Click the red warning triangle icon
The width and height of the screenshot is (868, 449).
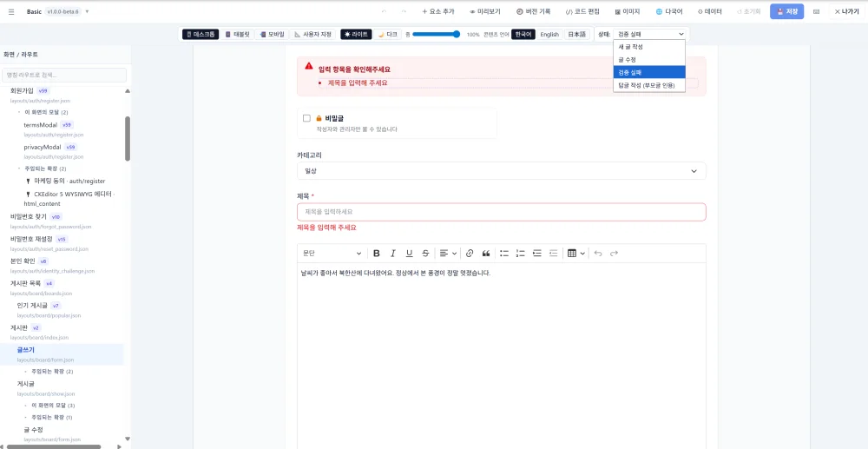coord(309,66)
